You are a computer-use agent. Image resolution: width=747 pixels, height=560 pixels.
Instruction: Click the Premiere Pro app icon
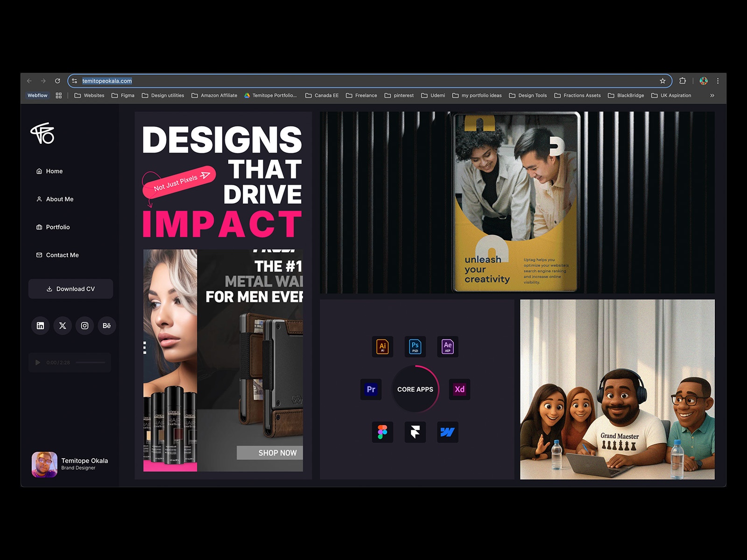tap(371, 389)
